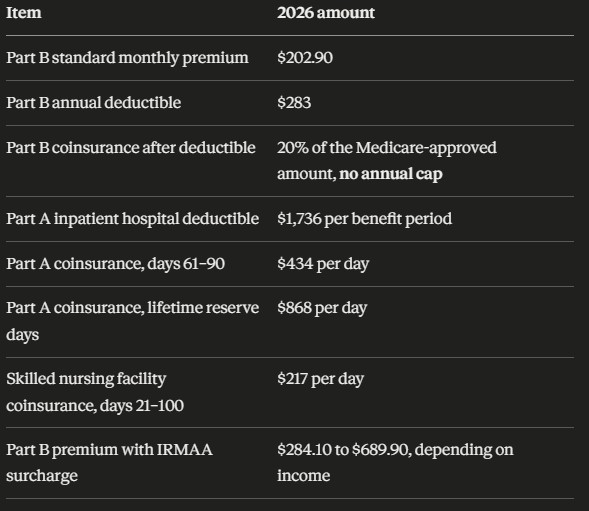589x511 pixels.
Task: Select Part A coinsurance days 61–90 label
Action: click(x=115, y=264)
